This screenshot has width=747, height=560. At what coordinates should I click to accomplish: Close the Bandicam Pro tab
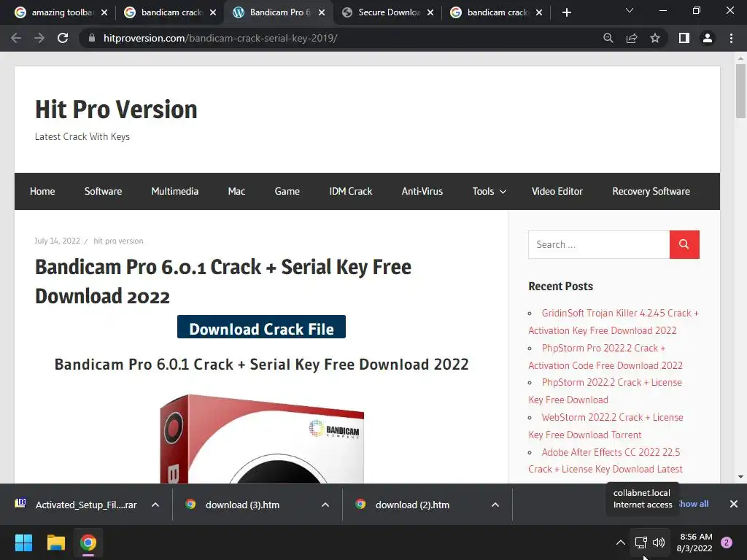pyautogui.click(x=322, y=12)
